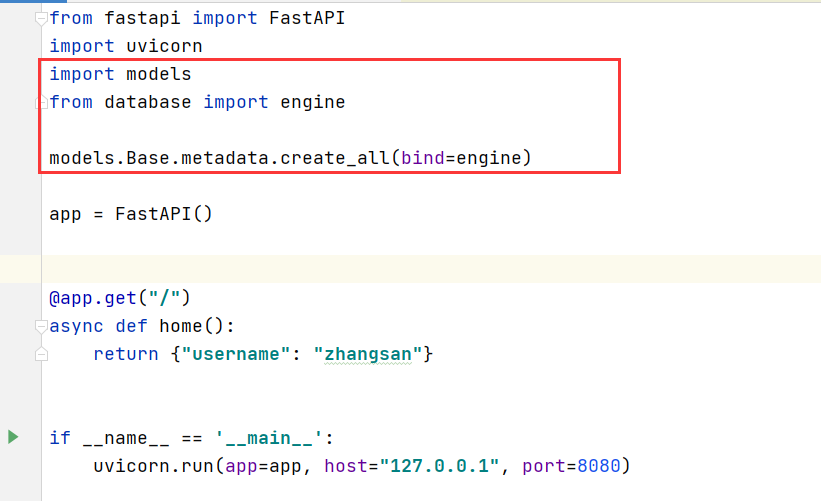Fold the async def home function
The width and height of the screenshot is (821, 501).
coord(41,327)
